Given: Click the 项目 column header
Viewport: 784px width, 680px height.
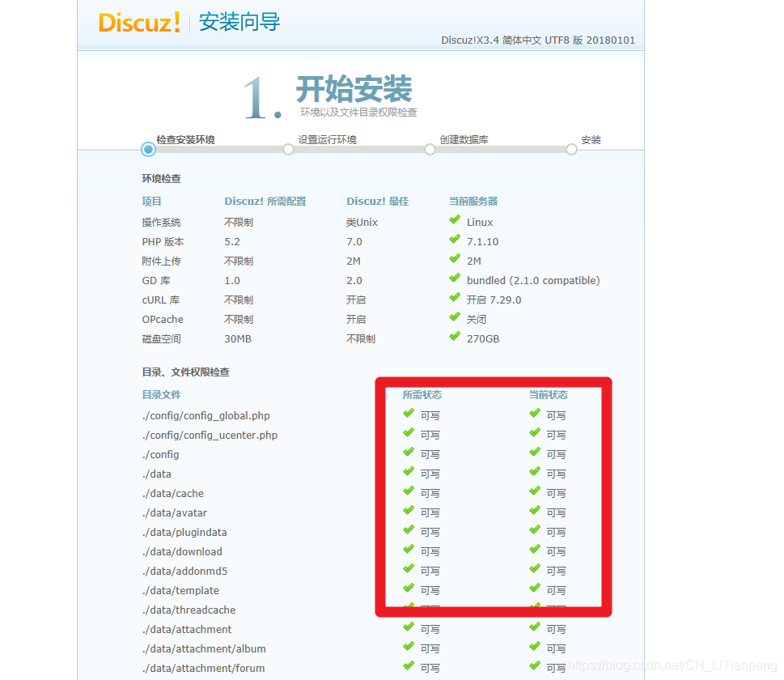Looking at the screenshot, I should [151, 201].
